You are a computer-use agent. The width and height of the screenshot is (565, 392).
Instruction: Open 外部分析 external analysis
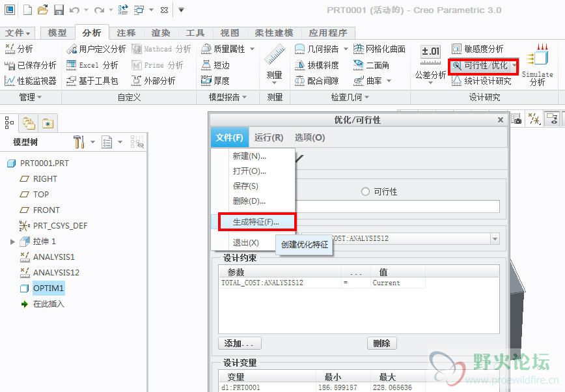153,81
